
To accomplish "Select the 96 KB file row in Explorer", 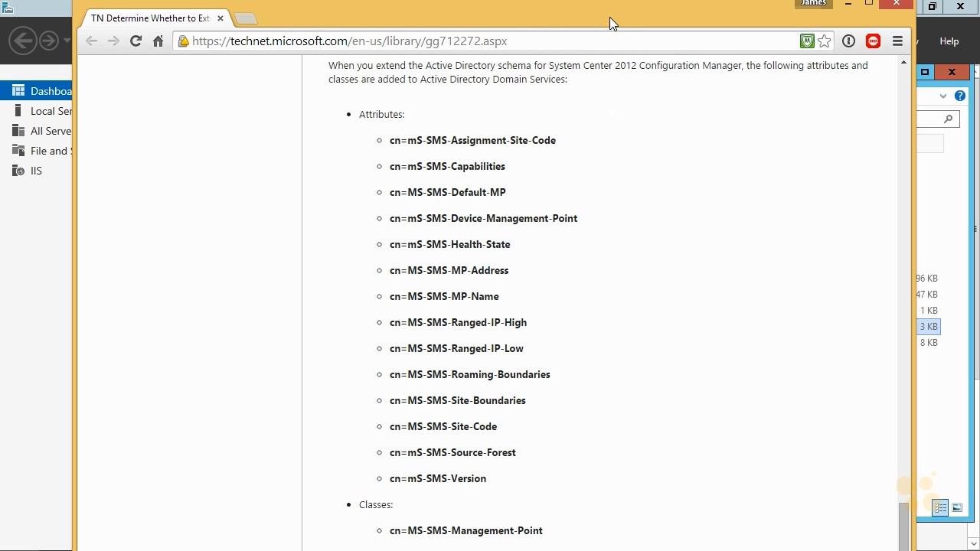I will [927, 279].
